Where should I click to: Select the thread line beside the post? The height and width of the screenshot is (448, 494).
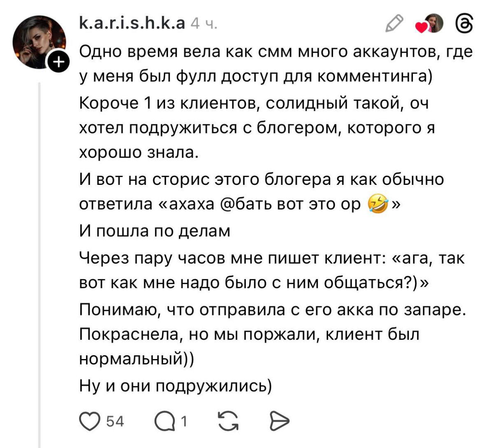click(x=39, y=247)
